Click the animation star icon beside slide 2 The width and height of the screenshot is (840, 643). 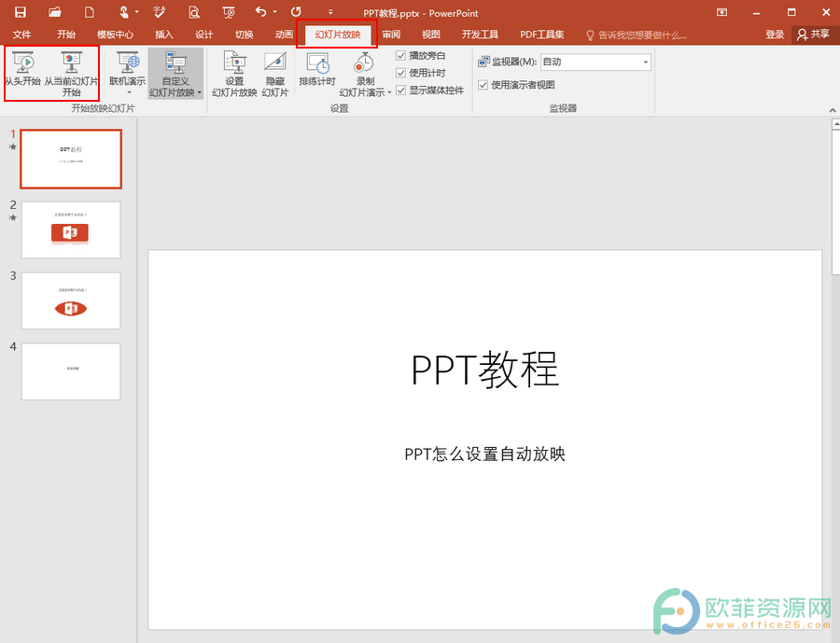(x=13, y=217)
